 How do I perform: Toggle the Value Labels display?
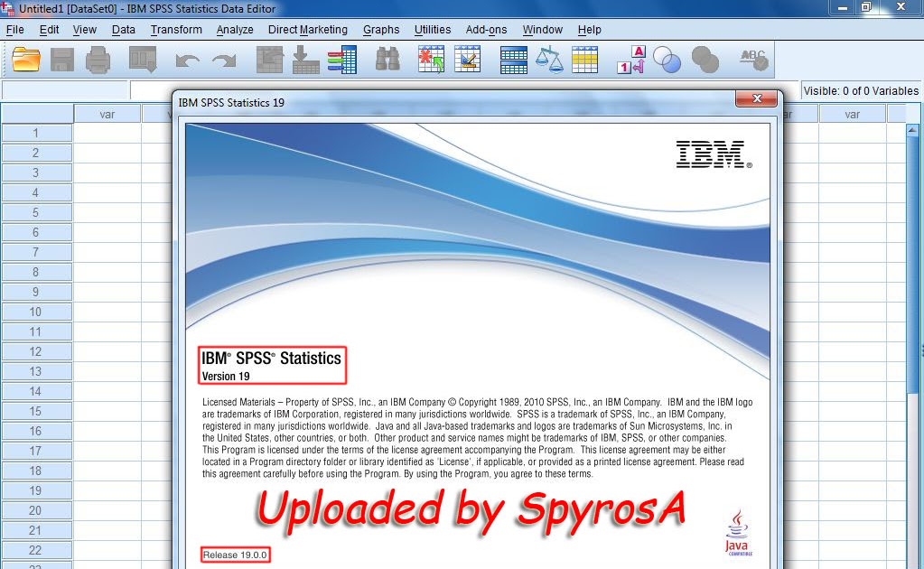coord(629,59)
